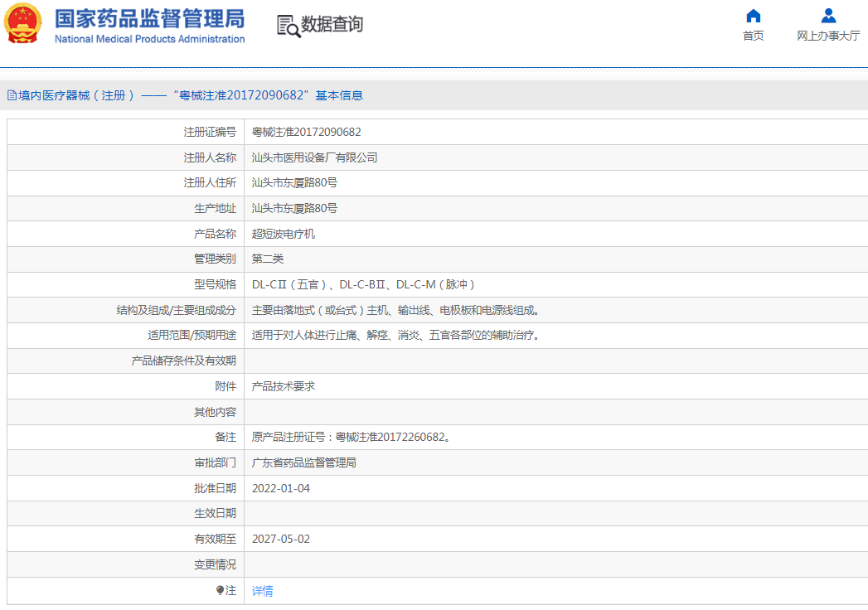The width and height of the screenshot is (868, 610).
Task: Click the document icon before 境内医疗器械 heading
Action: click(12, 95)
